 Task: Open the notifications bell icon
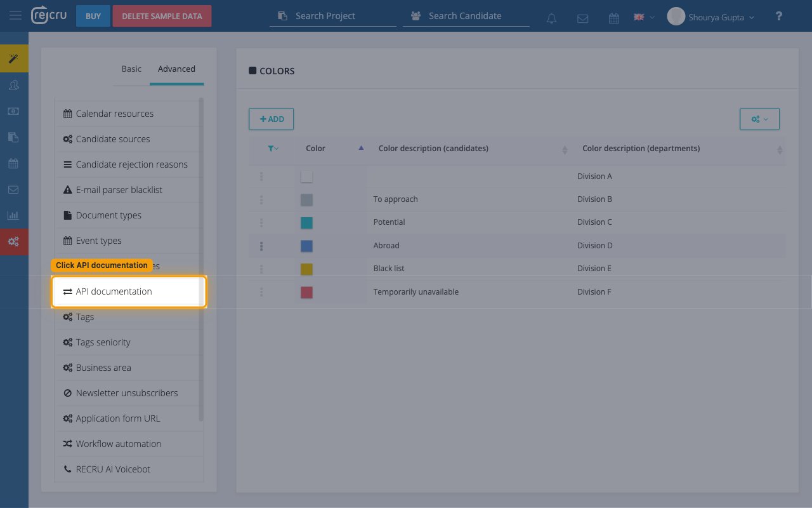pyautogui.click(x=551, y=18)
